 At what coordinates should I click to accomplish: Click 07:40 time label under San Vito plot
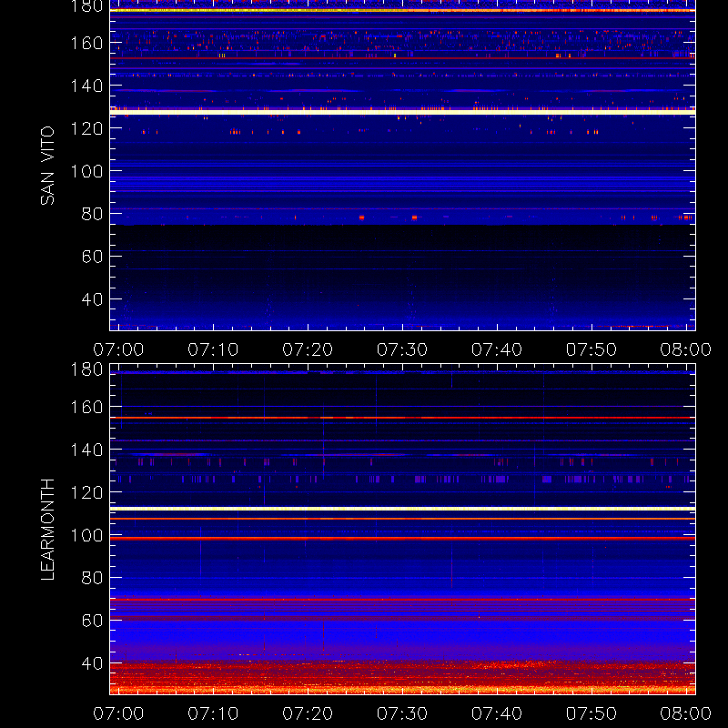pyautogui.click(x=497, y=349)
